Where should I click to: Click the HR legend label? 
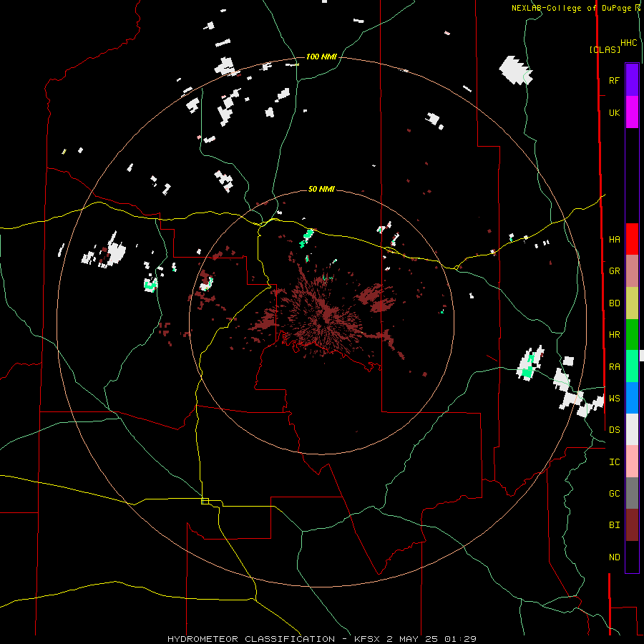(x=614, y=335)
